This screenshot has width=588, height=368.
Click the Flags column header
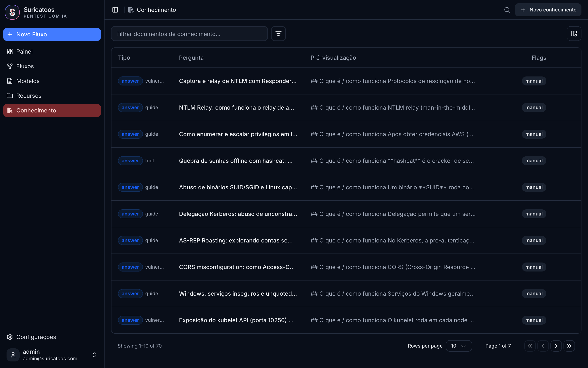click(x=539, y=58)
